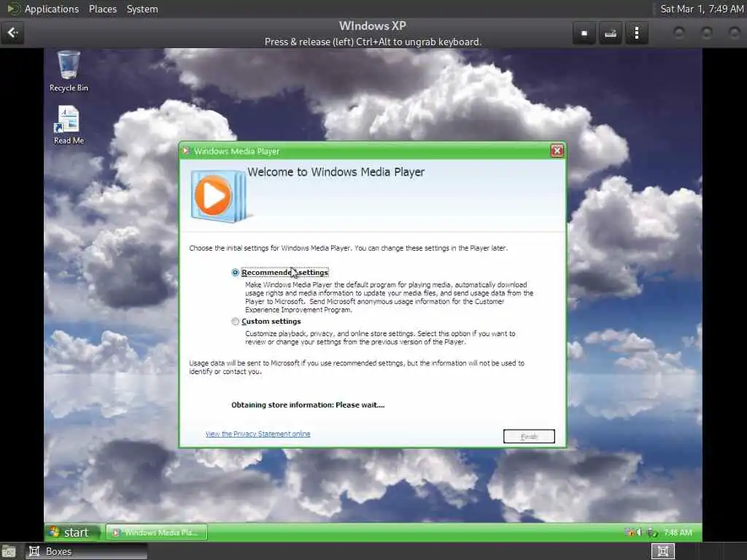Click the Boxes fullscreen toggle button

584,33
